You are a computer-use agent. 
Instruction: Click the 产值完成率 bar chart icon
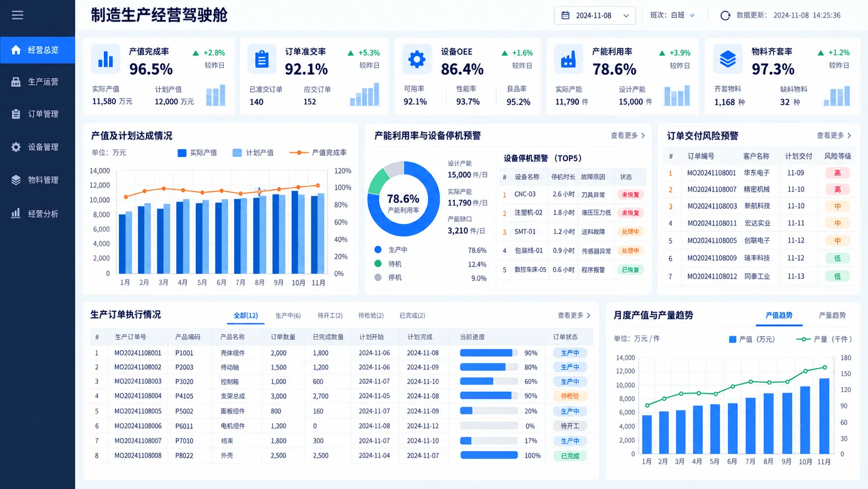[x=105, y=59]
